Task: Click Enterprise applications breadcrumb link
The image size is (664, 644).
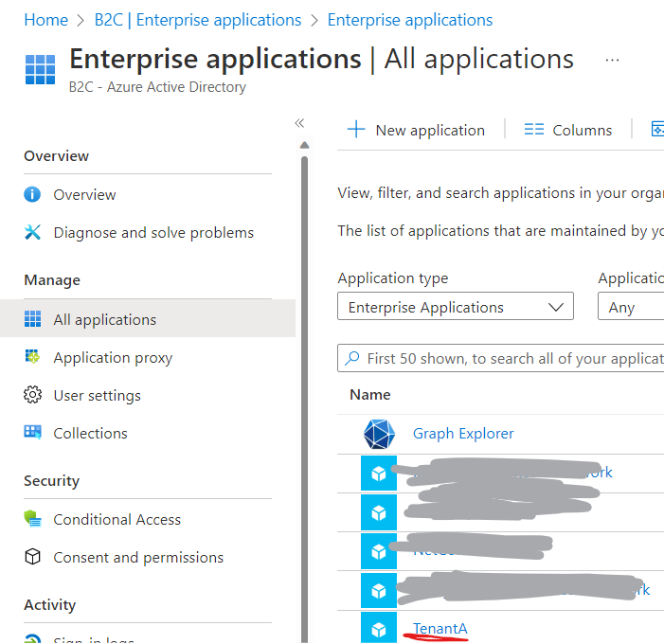Action: coord(410,20)
